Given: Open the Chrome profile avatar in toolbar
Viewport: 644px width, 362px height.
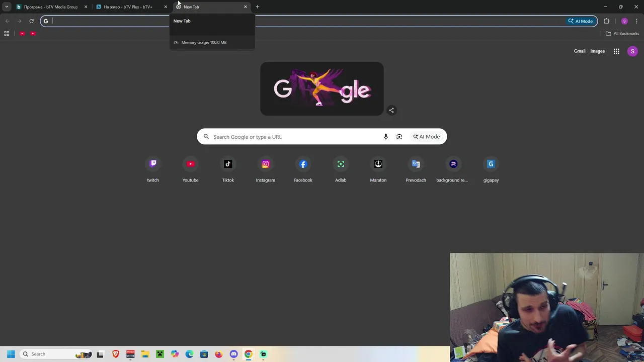Looking at the screenshot, I should click(x=624, y=21).
